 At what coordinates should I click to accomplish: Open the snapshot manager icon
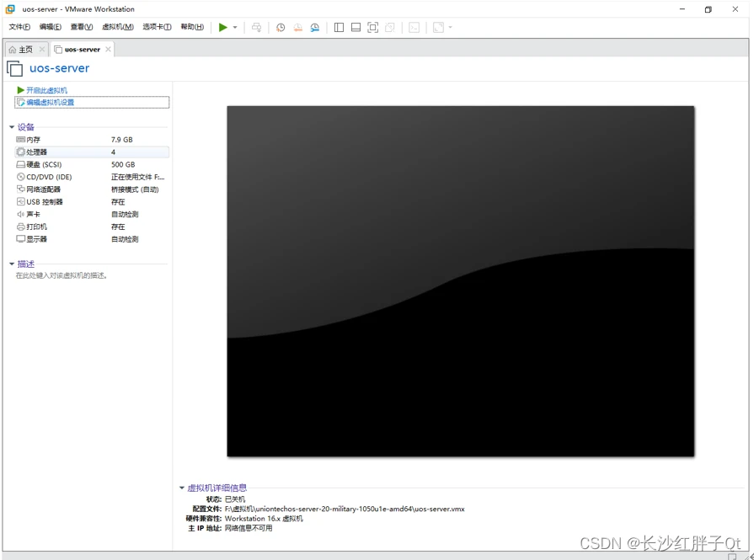point(315,27)
